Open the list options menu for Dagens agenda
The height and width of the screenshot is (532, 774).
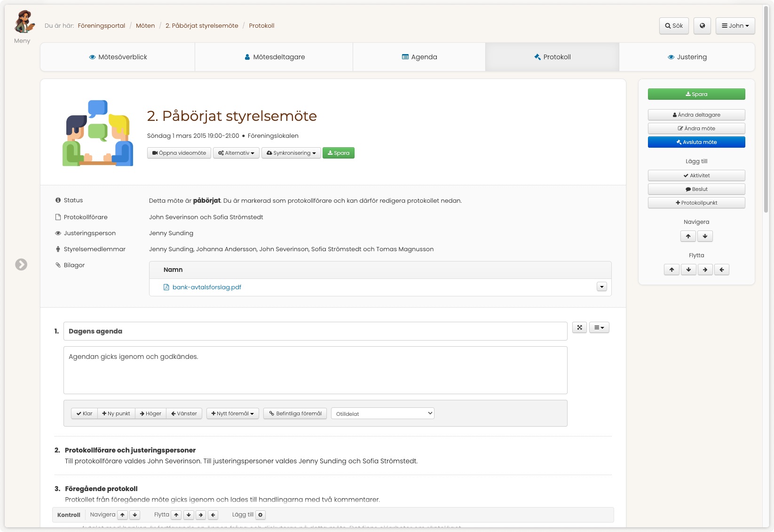[599, 327]
